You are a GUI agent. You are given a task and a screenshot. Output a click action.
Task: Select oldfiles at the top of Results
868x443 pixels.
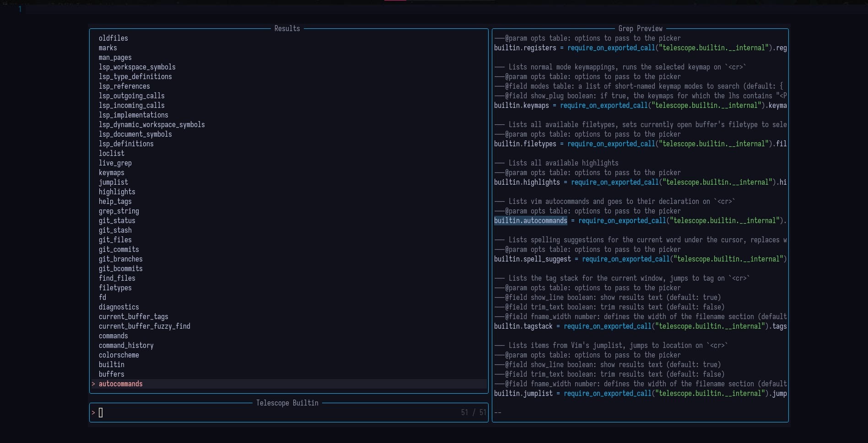click(113, 38)
